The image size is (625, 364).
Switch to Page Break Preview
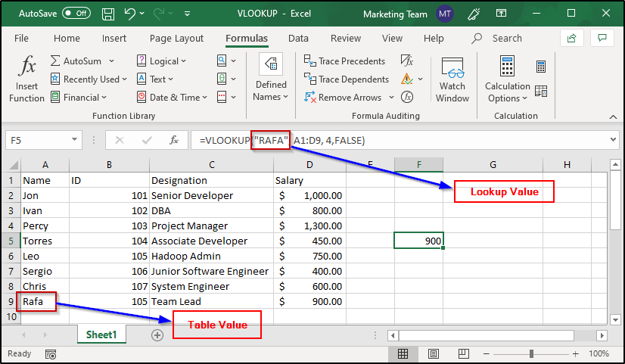(463, 353)
